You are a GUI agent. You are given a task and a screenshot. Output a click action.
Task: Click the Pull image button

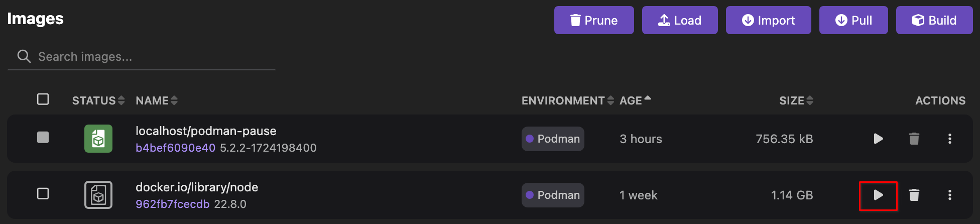click(853, 20)
